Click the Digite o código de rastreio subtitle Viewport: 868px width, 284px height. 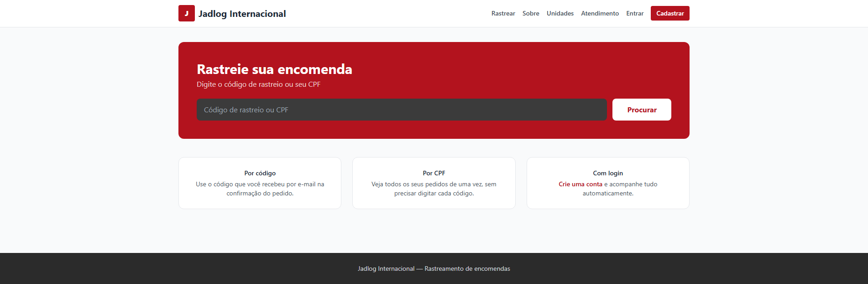tap(258, 84)
